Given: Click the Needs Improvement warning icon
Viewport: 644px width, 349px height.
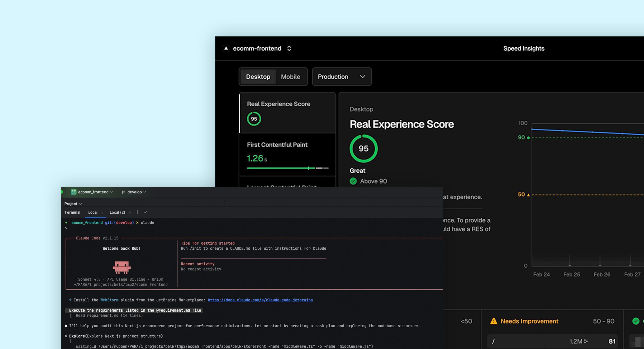Looking at the screenshot, I should pos(494,321).
